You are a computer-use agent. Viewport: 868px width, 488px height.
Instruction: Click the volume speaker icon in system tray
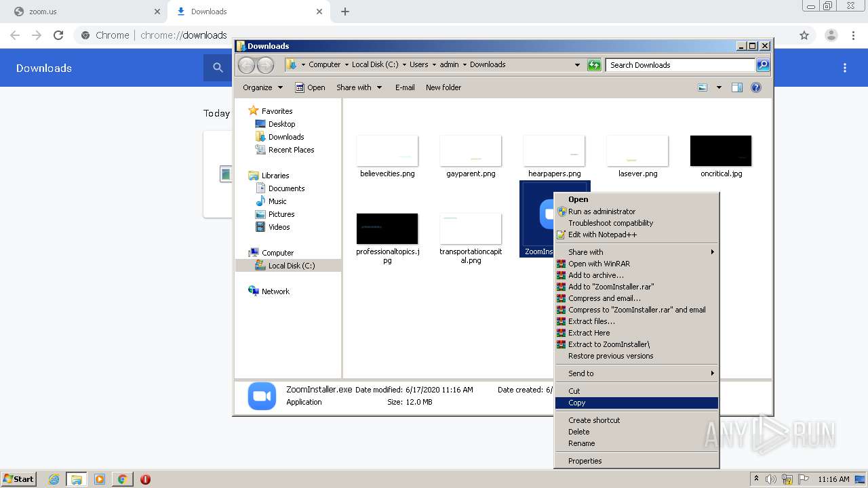coord(771,479)
